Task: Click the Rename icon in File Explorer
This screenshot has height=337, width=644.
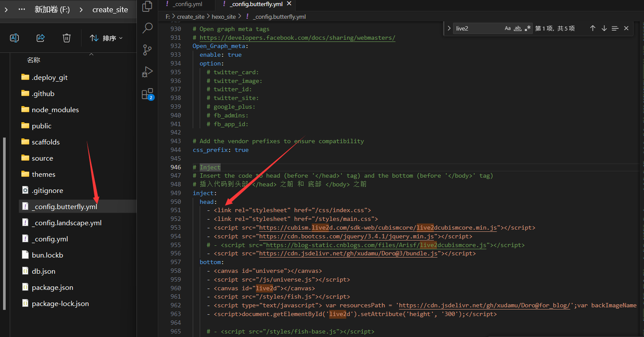Action: [15, 38]
